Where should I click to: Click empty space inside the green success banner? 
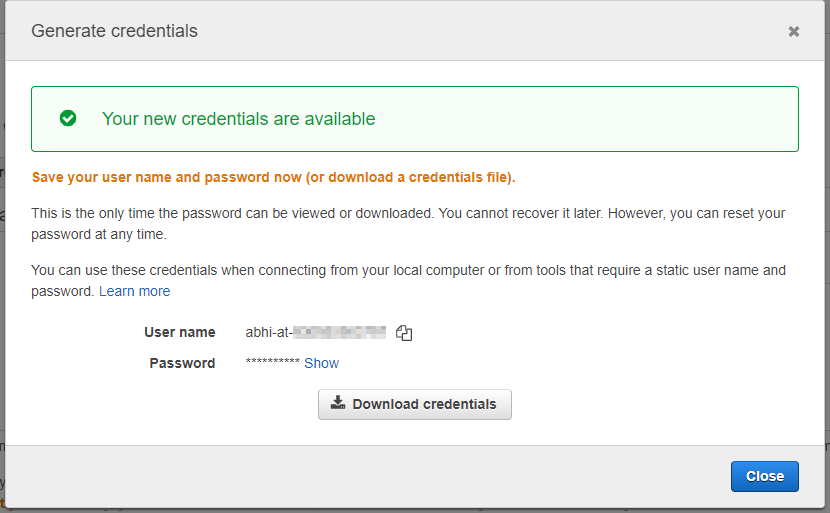(582, 119)
